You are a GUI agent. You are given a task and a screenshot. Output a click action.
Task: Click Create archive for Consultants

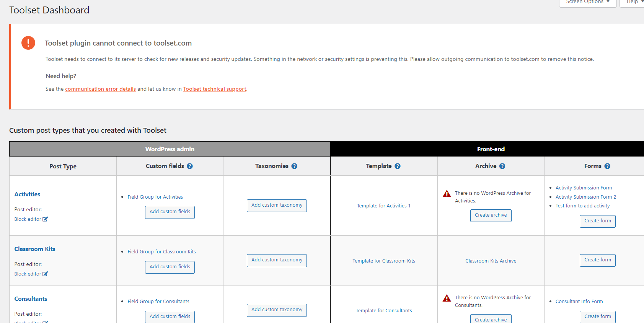491,319
